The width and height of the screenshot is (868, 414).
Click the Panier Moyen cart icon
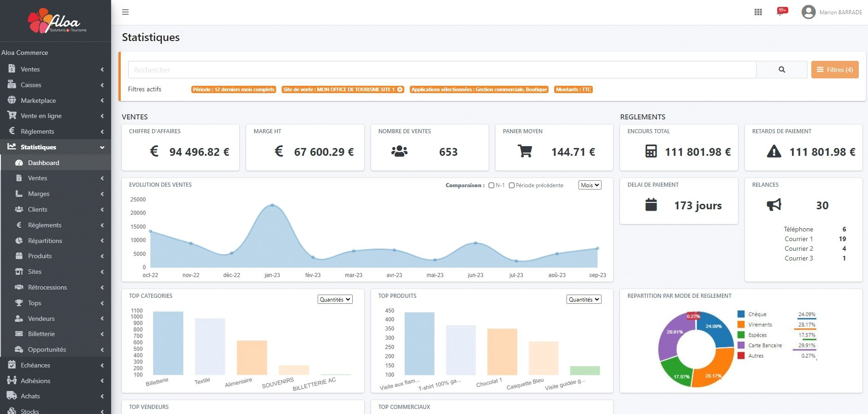coord(525,151)
